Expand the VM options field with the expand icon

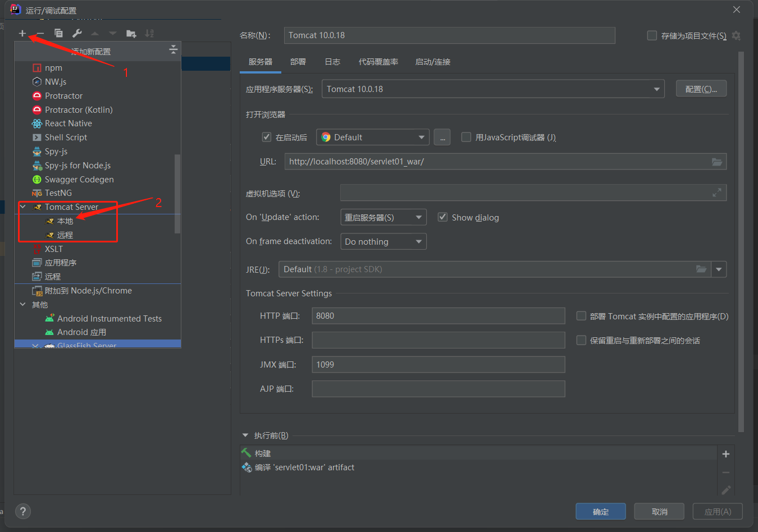717,192
